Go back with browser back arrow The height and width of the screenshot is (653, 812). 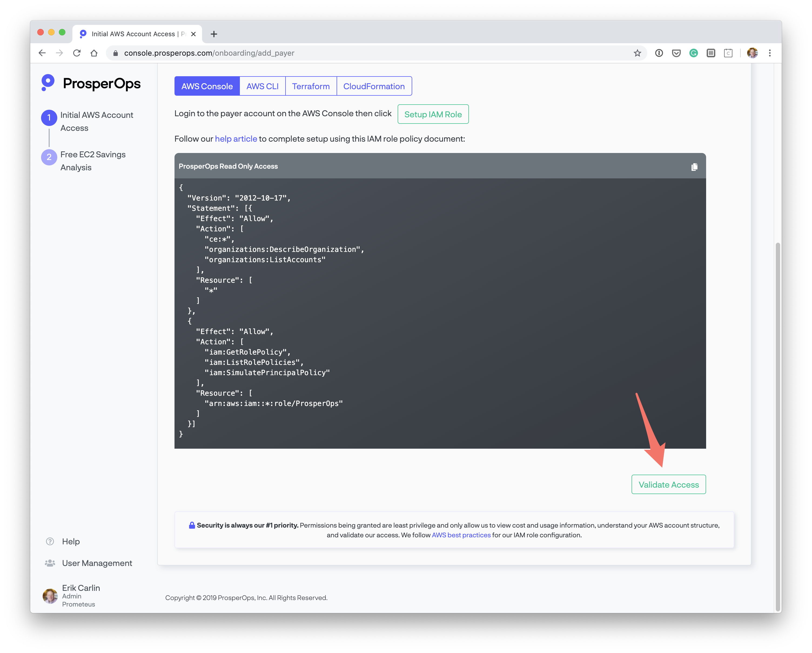[42, 53]
